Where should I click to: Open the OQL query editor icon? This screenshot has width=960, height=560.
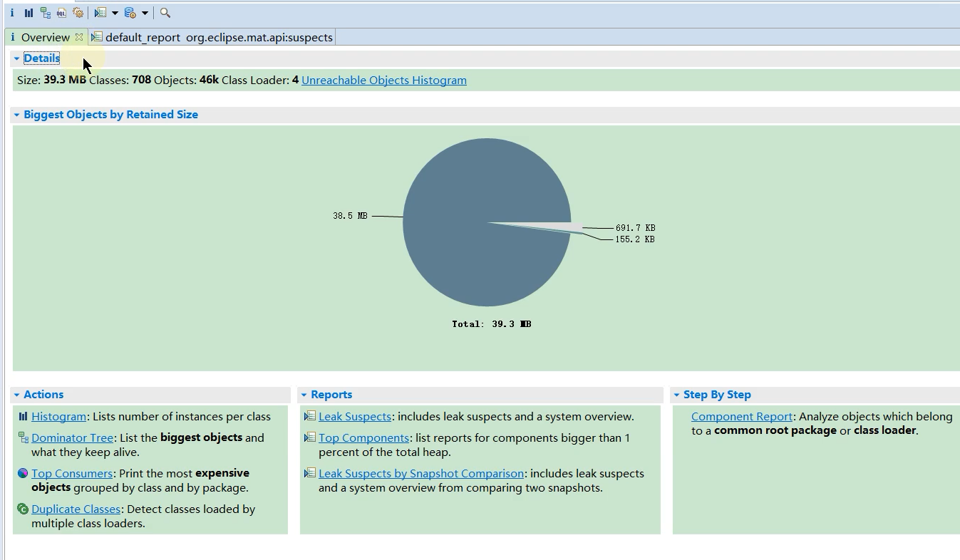pyautogui.click(x=62, y=13)
